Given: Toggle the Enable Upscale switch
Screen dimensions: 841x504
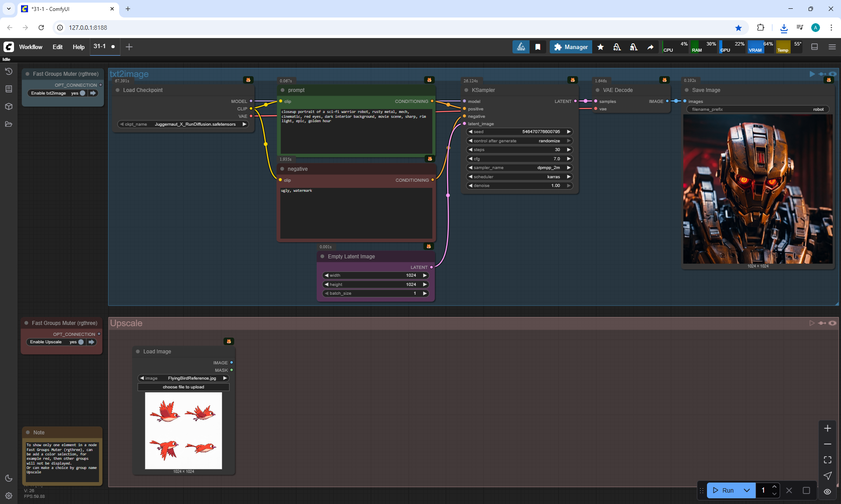Looking at the screenshot, I should [x=81, y=342].
